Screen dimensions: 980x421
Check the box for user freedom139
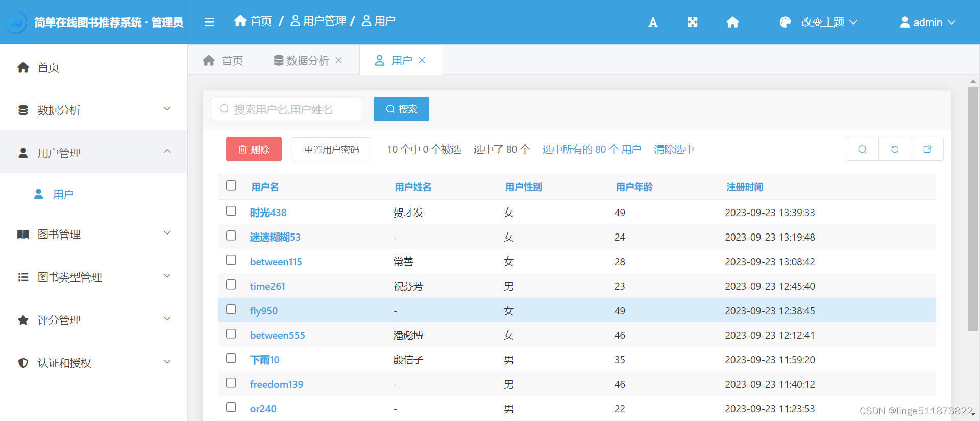231,383
